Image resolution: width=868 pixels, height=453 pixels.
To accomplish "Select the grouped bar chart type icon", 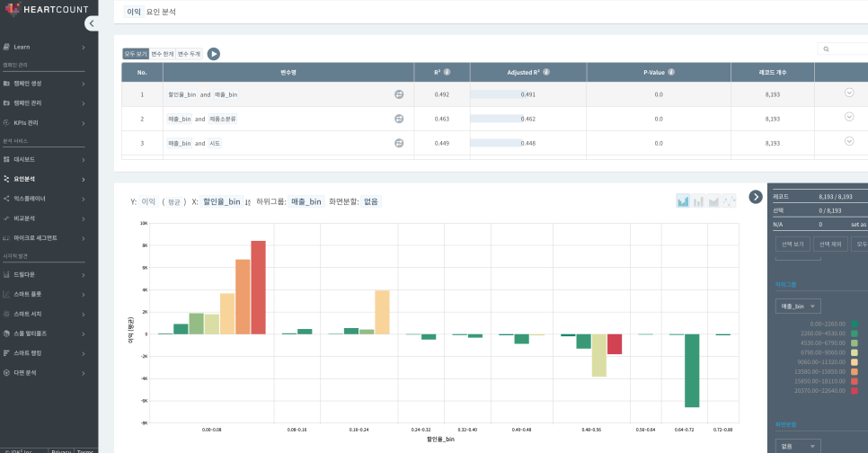I will (683, 201).
